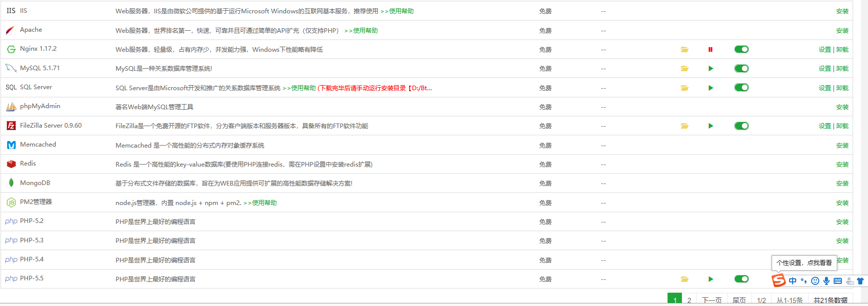Uninstall Nginx 1.17.2
Viewport: 868px width, 306px height.
click(x=842, y=50)
